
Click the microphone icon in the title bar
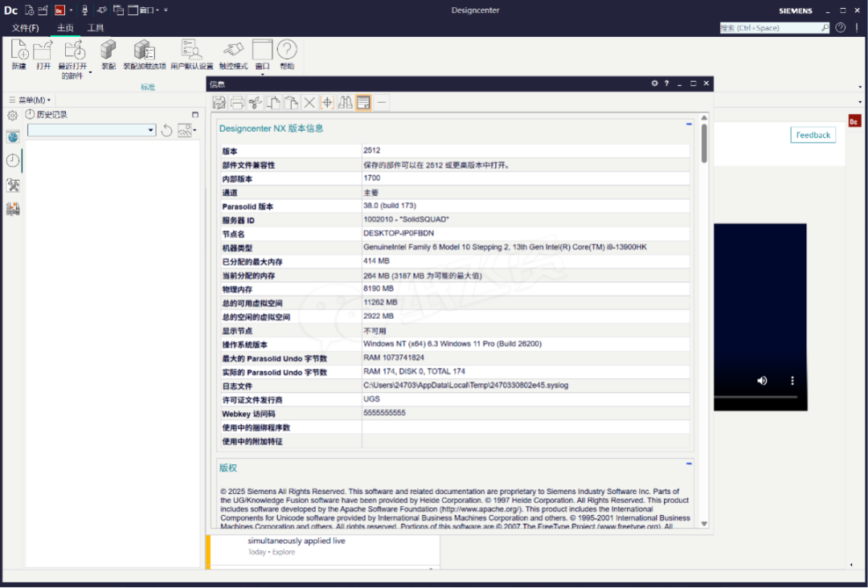click(84, 10)
